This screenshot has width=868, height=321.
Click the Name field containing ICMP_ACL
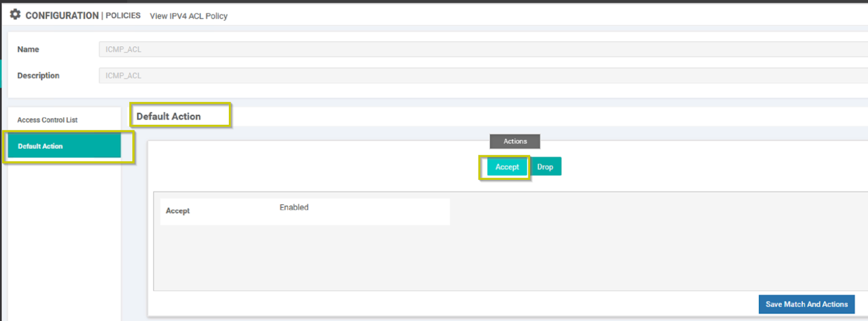[x=483, y=49]
